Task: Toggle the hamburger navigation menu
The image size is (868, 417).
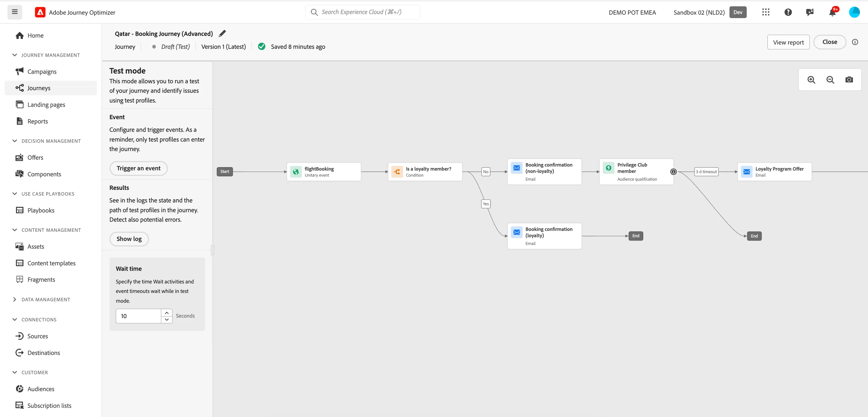Action: [15, 12]
